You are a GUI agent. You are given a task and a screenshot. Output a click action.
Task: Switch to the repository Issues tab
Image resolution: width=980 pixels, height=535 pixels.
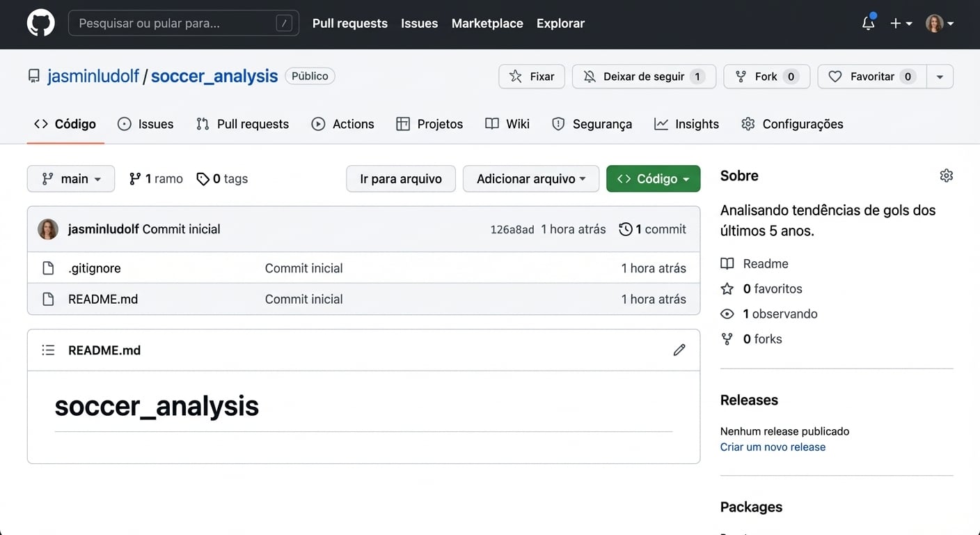pyautogui.click(x=145, y=124)
